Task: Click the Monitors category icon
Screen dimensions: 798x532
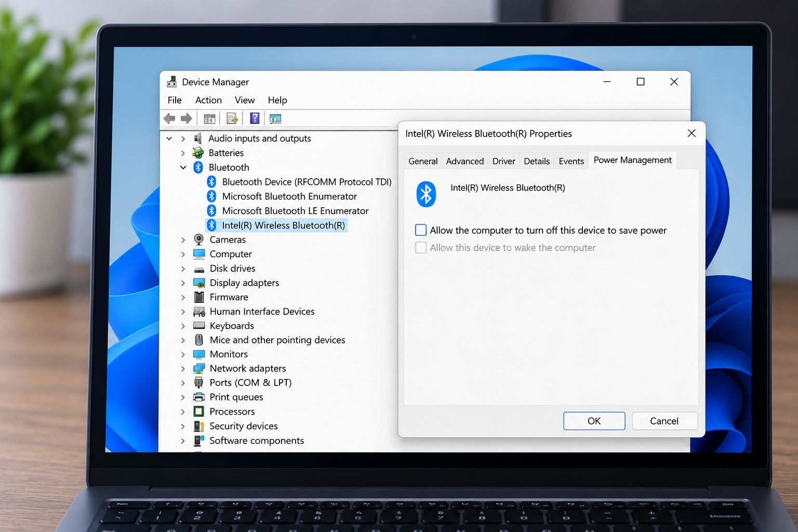Action: point(199,354)
